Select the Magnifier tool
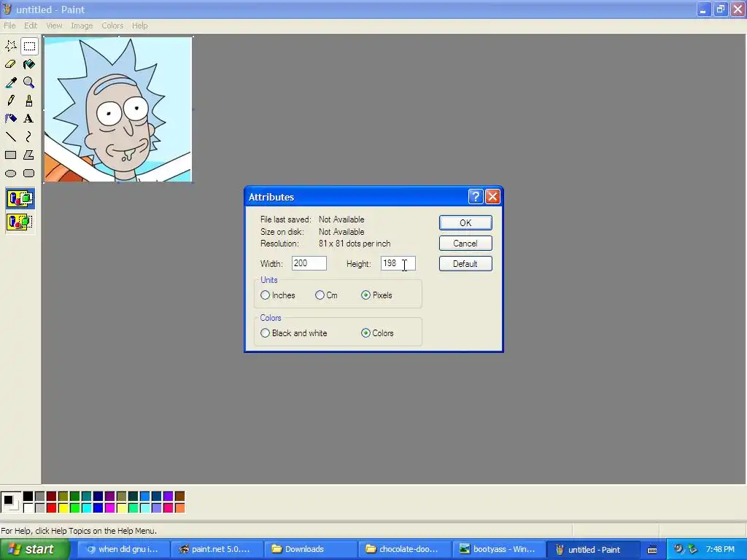Viewport: 747px width, 560px height. point(29,82)
